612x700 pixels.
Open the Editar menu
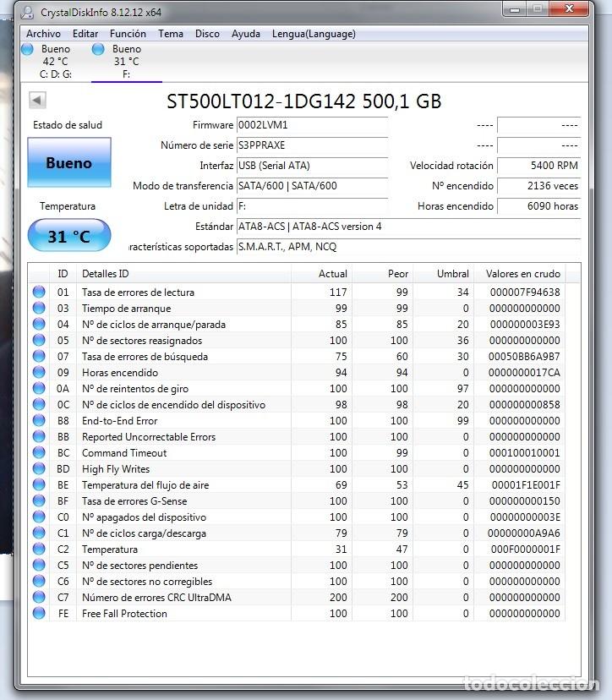tap(85, 34)
